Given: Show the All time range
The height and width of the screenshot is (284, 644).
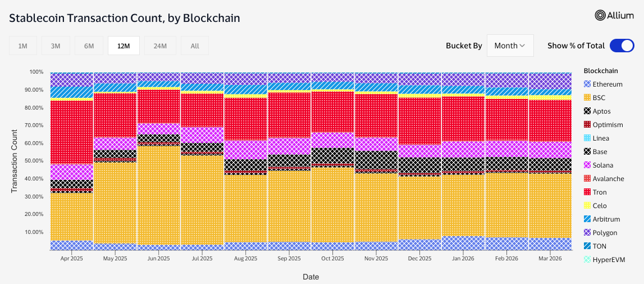Looking at the screenshot, I should pos(195,46).
